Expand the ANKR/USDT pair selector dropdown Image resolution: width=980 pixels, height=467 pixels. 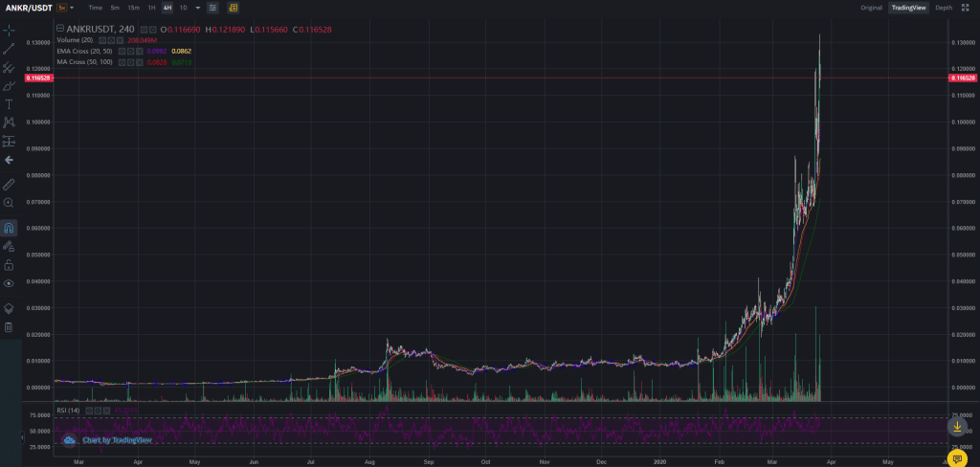click(x=26, y=8)
